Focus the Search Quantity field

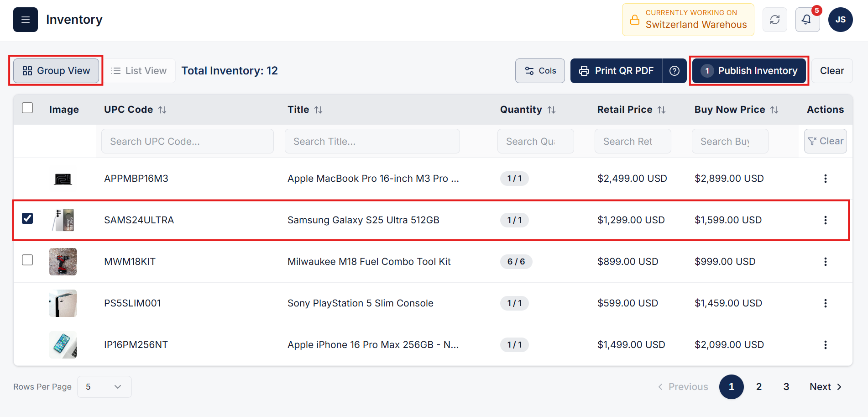[536, 141]
